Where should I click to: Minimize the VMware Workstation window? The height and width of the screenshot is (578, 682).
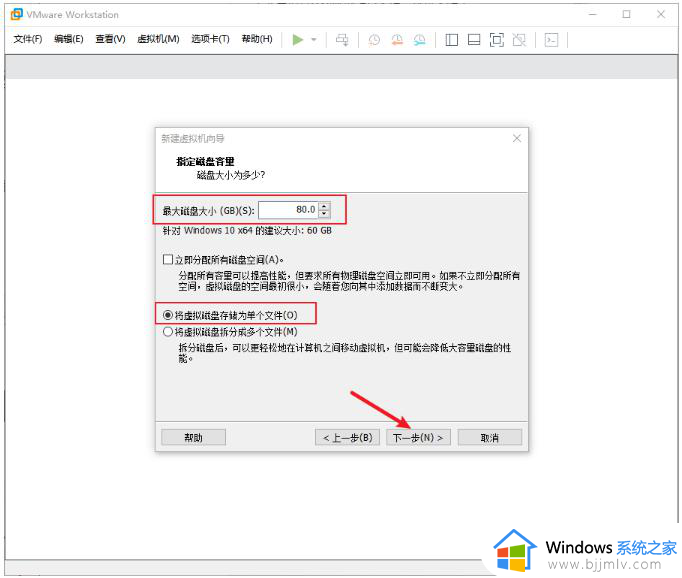coord(592,14)
